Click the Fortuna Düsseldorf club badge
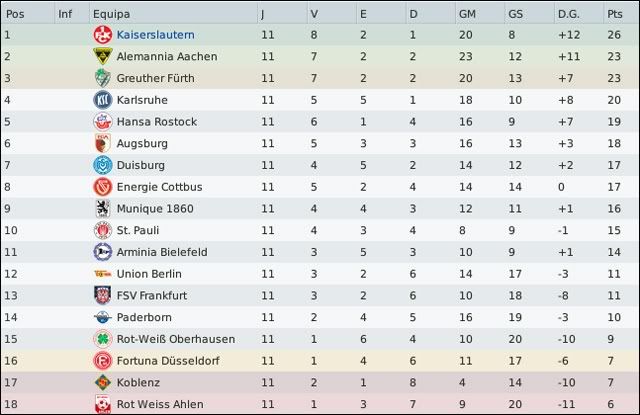 [x=100, y=361]
